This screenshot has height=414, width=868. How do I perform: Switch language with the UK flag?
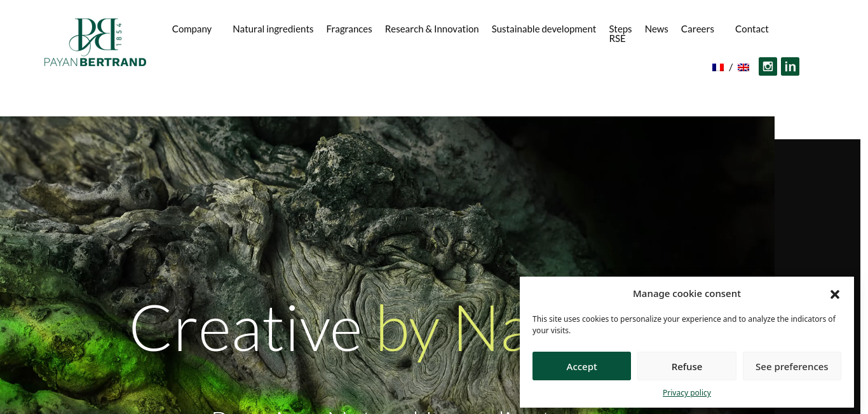(x=743, y=67)
